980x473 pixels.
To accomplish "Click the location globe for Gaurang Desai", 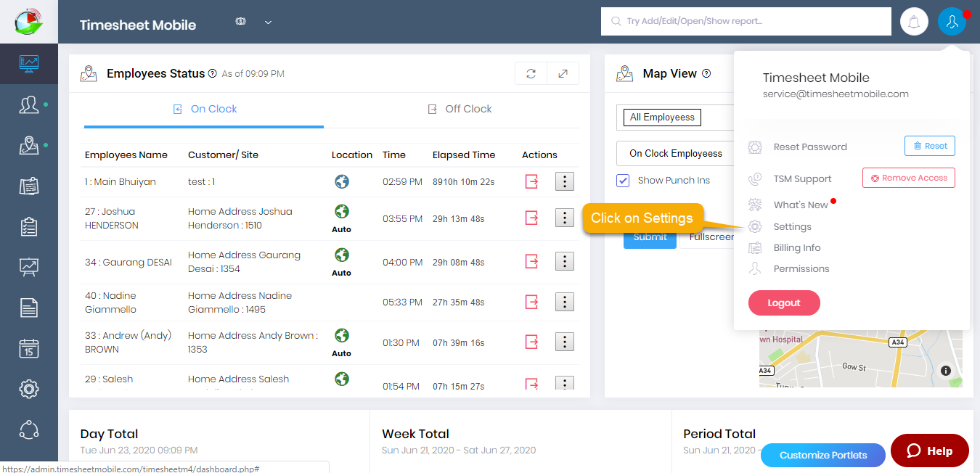I will [342, 255].
